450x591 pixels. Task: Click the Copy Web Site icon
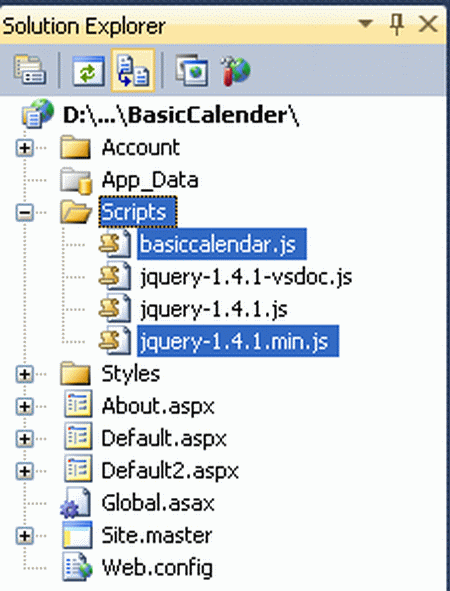(x=191, y=70)
